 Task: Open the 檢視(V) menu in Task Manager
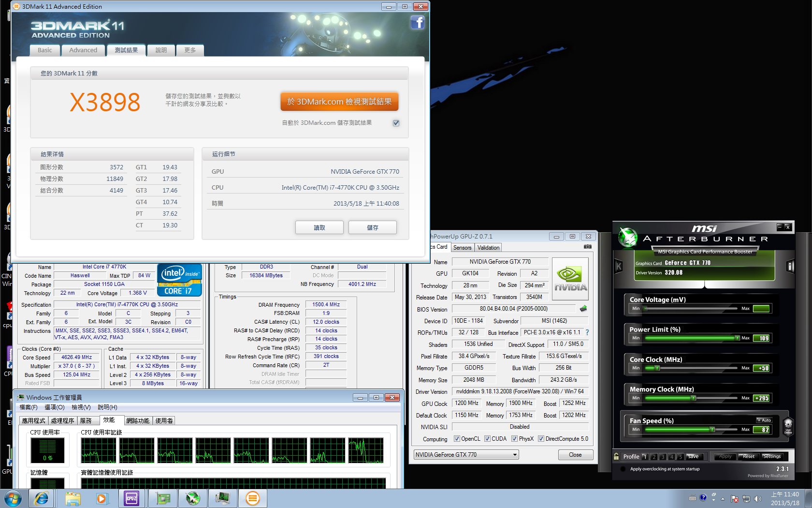pos(81,407)
